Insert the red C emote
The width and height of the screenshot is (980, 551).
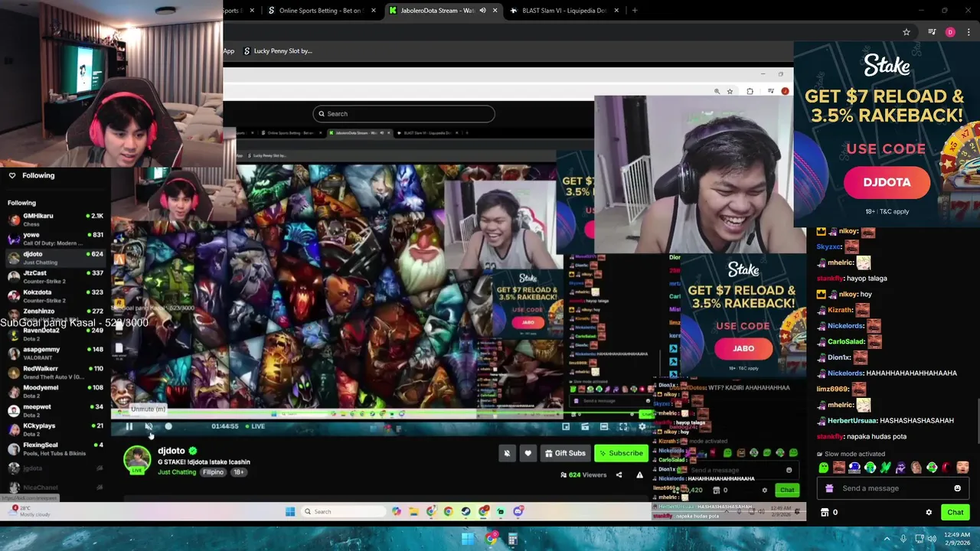coord(947,468)
